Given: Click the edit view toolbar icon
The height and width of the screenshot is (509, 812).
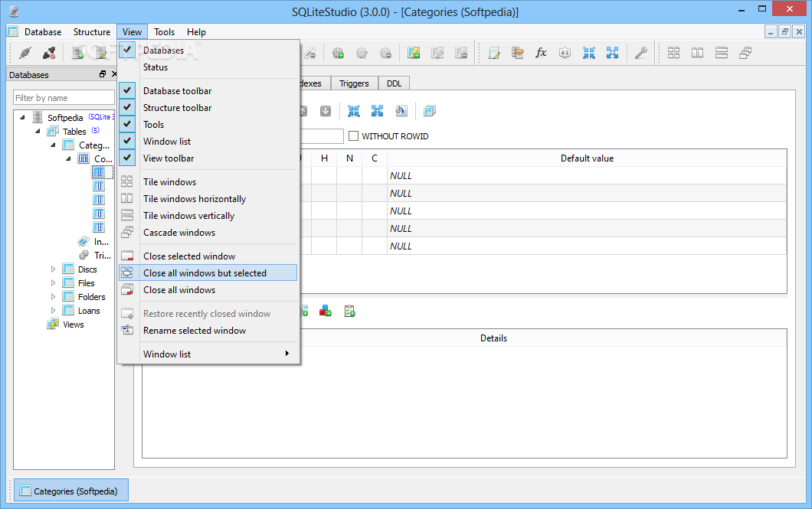Looking at the screenshot, I should [x=437, y=53].
